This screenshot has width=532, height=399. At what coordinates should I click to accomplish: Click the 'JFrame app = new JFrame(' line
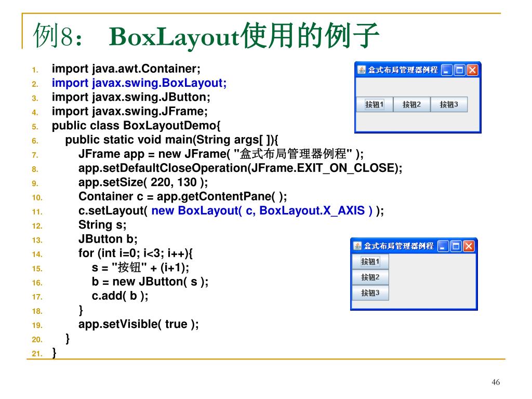coord(221,154)
